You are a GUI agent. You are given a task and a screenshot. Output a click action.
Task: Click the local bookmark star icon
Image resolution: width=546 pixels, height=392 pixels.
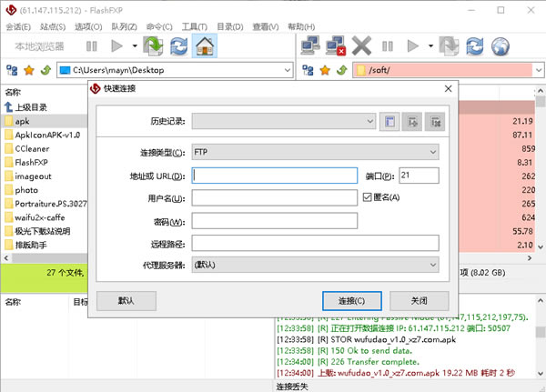coord(28,70)
